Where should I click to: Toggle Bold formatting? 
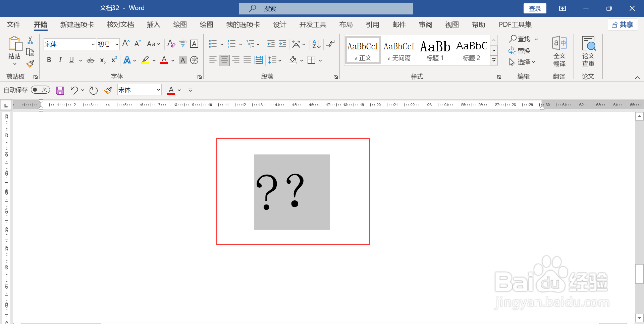[x=49, y=60]
